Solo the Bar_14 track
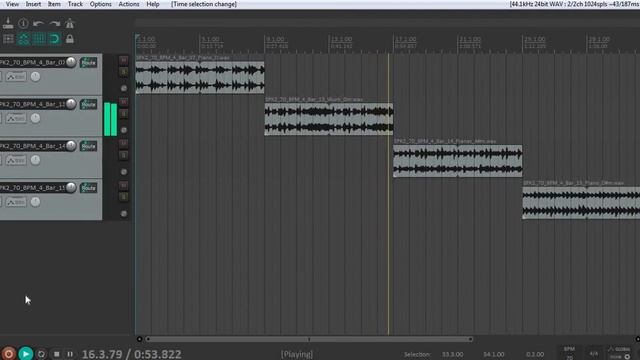The image size is (640, 360). (123, 155)
